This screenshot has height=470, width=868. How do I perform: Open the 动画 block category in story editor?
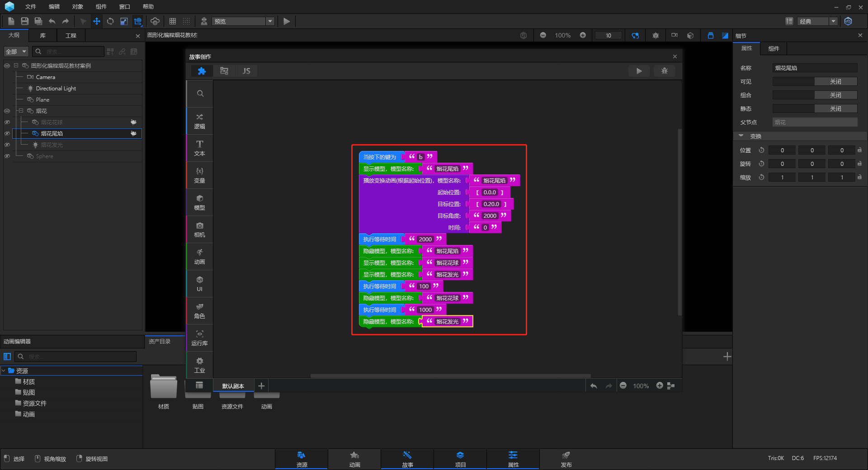click(x=199, y=257)
